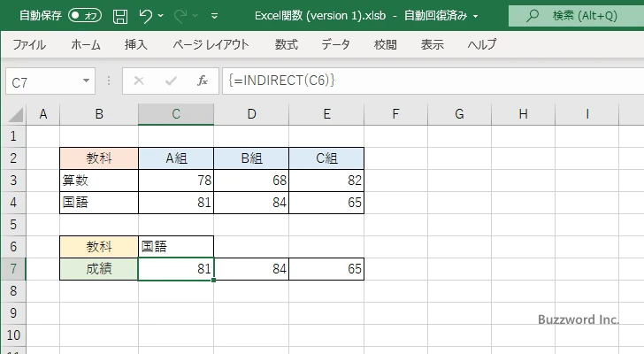Select column D header
The image size is (644, 354).
[x=251, y=114]
